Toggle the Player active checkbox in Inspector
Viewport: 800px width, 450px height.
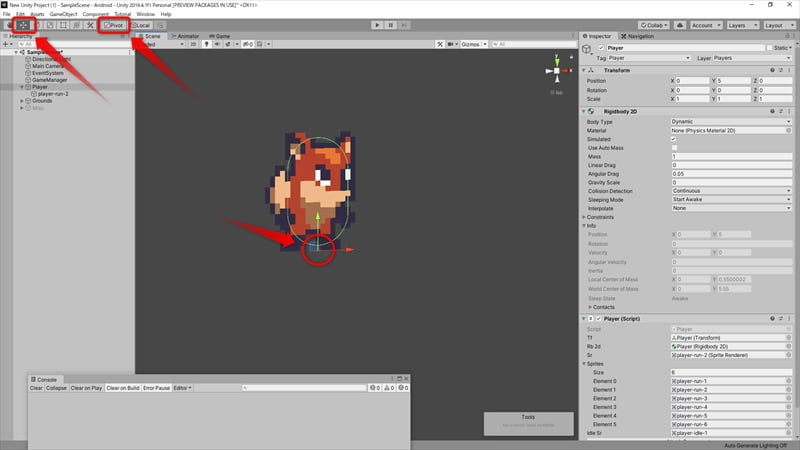coord(601,48)
